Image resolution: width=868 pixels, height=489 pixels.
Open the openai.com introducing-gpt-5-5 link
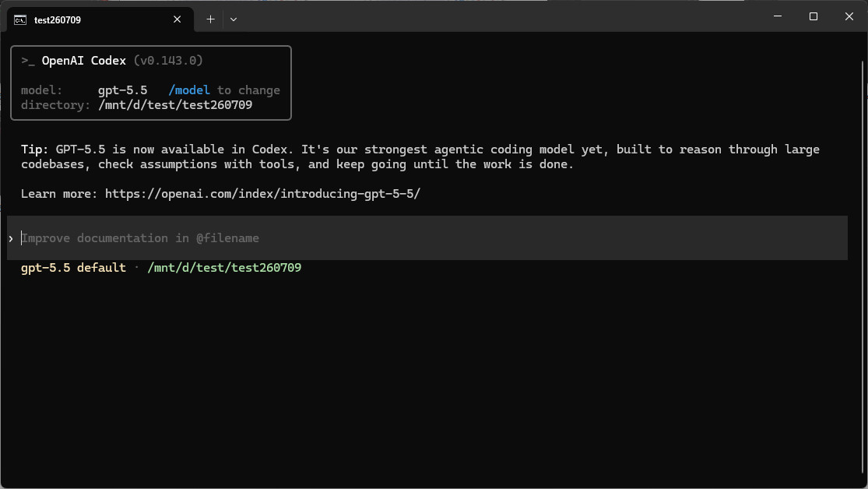point(263,194)
